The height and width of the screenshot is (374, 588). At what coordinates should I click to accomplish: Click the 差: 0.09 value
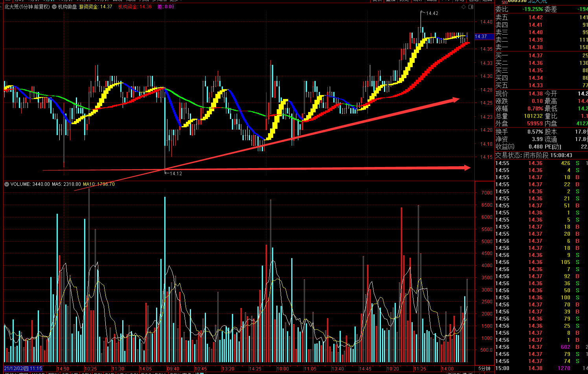(x=166, y=7)
